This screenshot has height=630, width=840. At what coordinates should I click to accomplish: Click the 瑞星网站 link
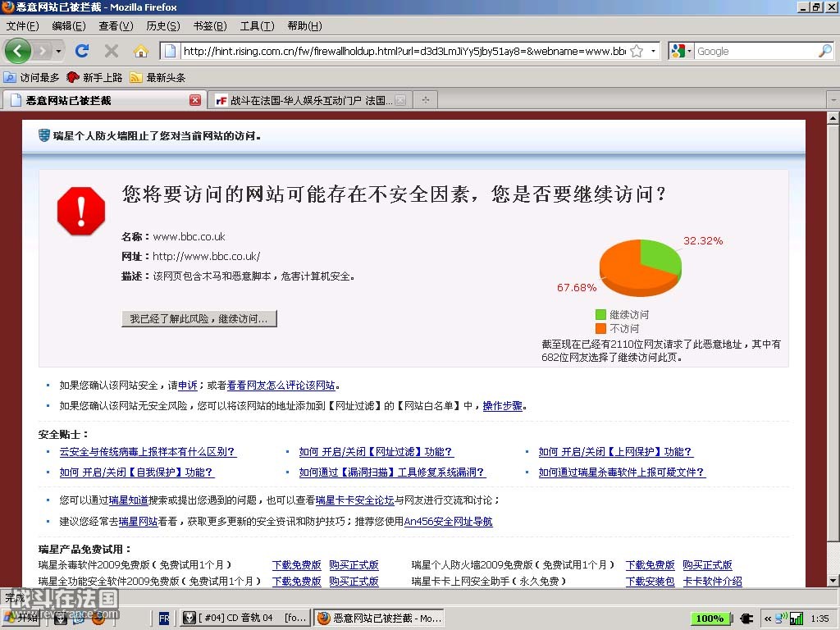tap(138, 521)
